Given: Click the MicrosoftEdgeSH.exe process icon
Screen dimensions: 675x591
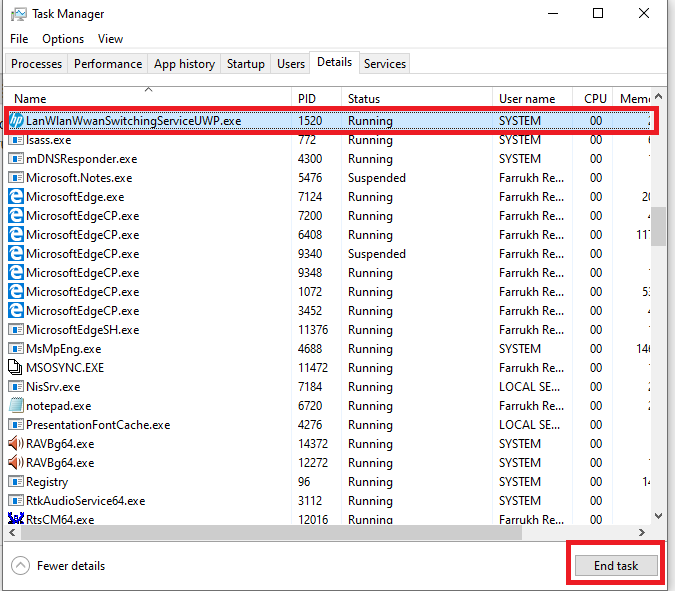Looking at the screenshot, I should coord(16,330).
